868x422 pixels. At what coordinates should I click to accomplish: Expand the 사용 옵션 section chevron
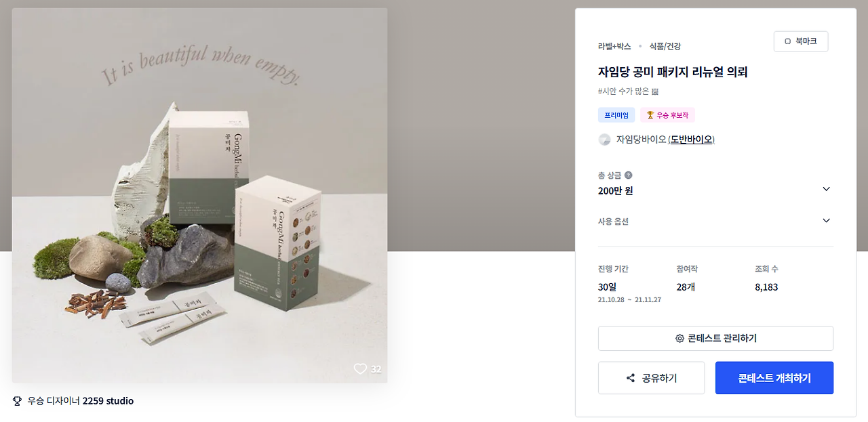826,221
